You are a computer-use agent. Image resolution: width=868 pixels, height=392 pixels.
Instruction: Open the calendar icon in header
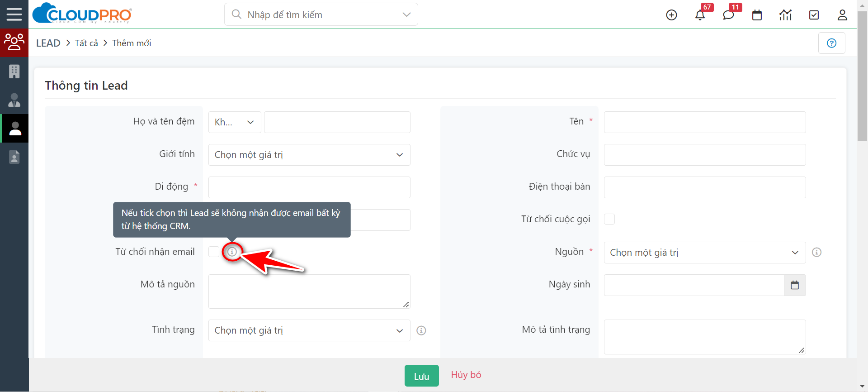pos(757,15)
